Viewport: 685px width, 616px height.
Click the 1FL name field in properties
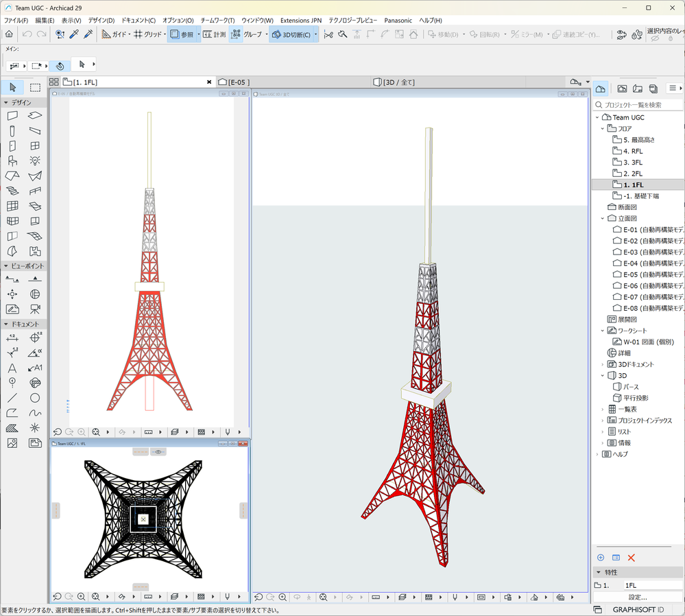653,585
